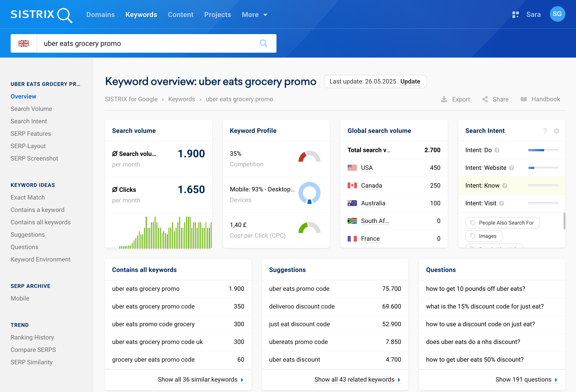Image resolution: width=576 pixels, height=392 pixels.
Task: Click the Intent: Do progress bar
Action: coord(543,150)
